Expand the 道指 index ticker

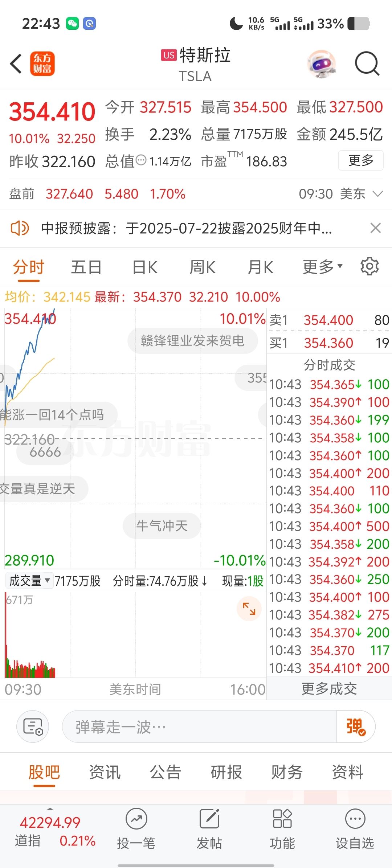[50, 809]
